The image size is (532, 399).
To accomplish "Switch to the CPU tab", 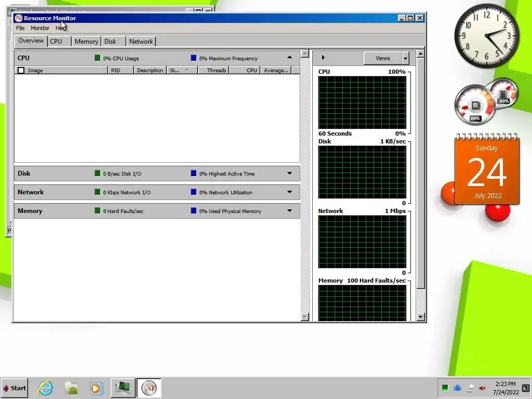I will click(59, 42).
